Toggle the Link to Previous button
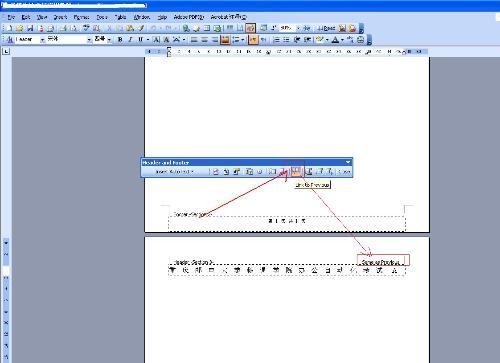 (296, 171)
